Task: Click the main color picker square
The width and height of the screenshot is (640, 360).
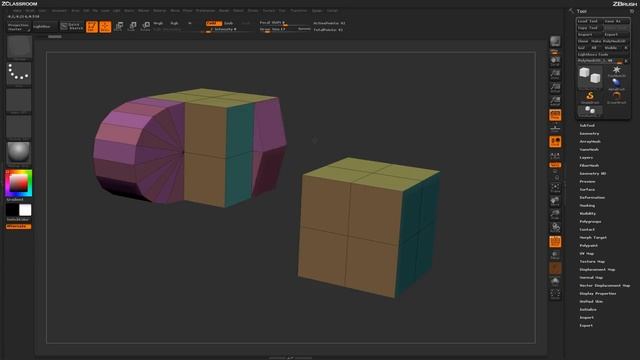Action: point(19,183)
